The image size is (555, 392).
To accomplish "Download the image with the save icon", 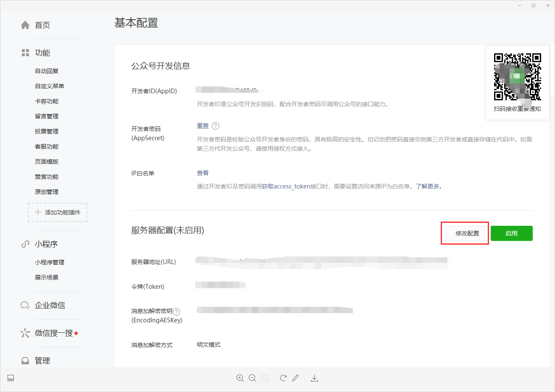I will (314, 378).
